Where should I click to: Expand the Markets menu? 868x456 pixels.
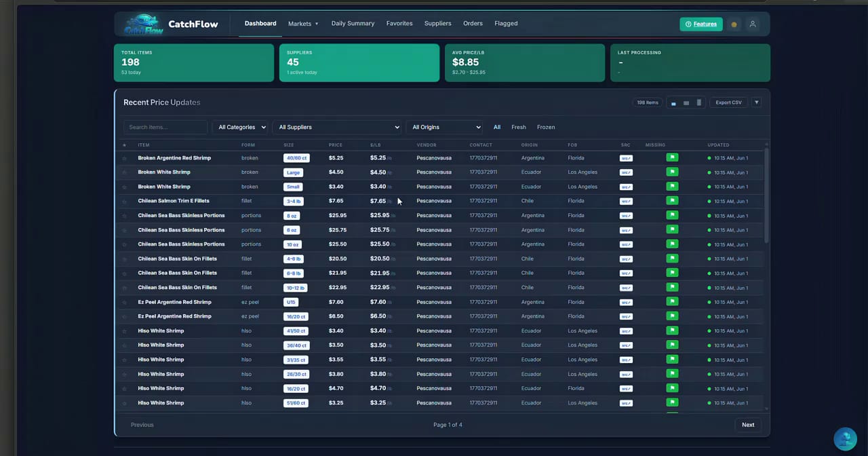303,24
